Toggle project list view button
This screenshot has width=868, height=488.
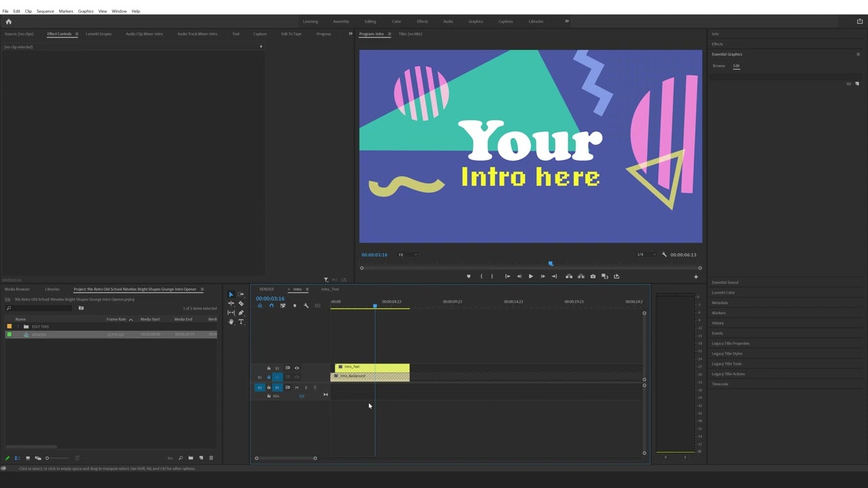18,458
